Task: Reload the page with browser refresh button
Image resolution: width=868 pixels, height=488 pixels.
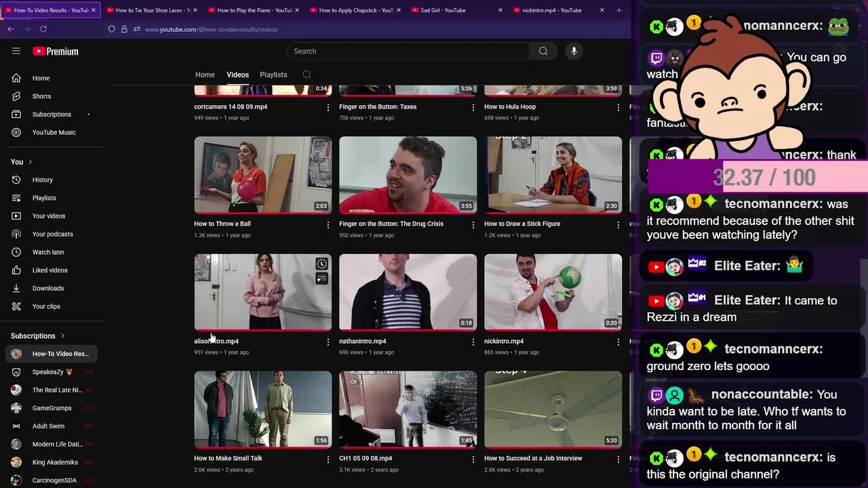Action: click(x=43, y=29)
